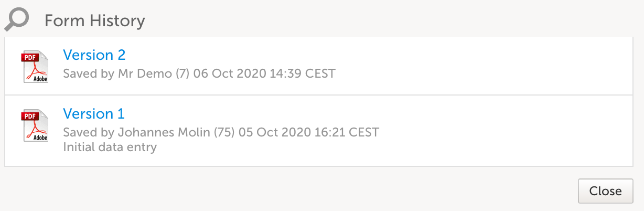Image resolution: width=644 pixels, height=211 pixels.
Task: Open the Version 2 link
Action: [x=94, y=55]
